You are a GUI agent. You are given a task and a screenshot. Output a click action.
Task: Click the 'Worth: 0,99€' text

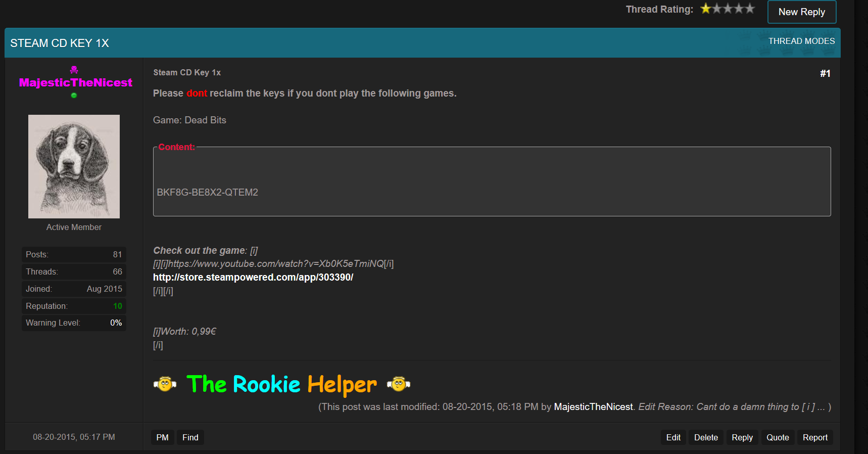(188, 332)
